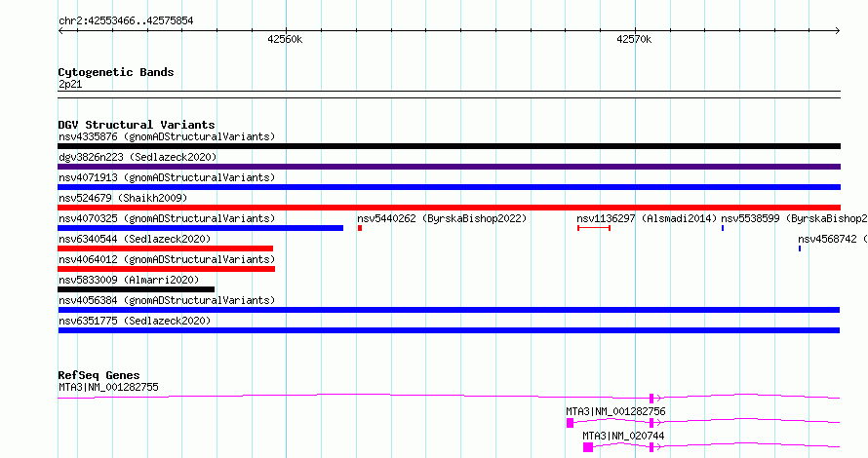Image resolution: width=868 pixels, height=458 pixels.
Task: Click the MTA3|NM_001282756 transcript label
Action: pyautogui.click(x=615, y=411)
